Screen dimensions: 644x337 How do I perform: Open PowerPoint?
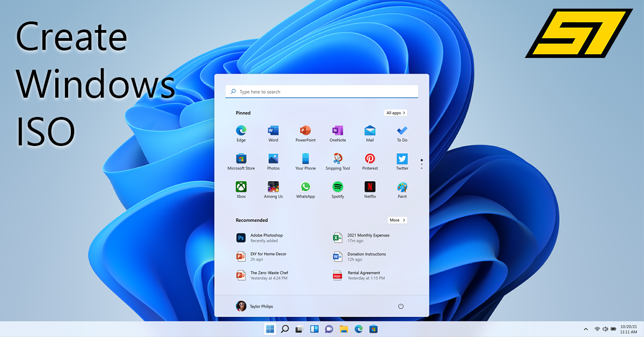(305, 130)
